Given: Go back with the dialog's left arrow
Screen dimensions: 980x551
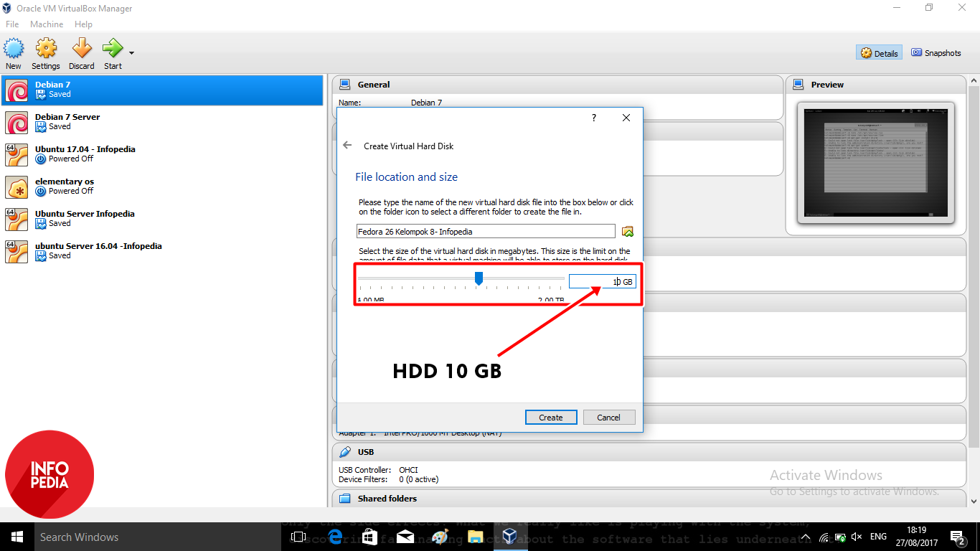Looking at the screenshot, I should pos(347,146).
